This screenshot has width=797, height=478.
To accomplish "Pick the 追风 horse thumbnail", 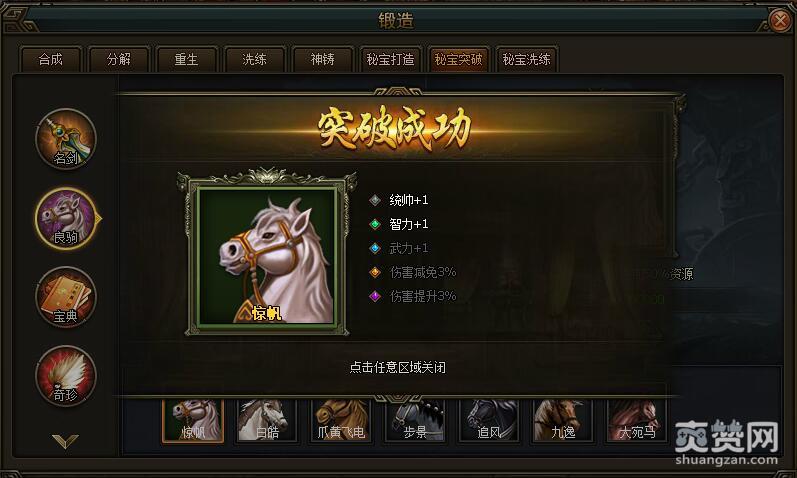I will tap(489, 421).
